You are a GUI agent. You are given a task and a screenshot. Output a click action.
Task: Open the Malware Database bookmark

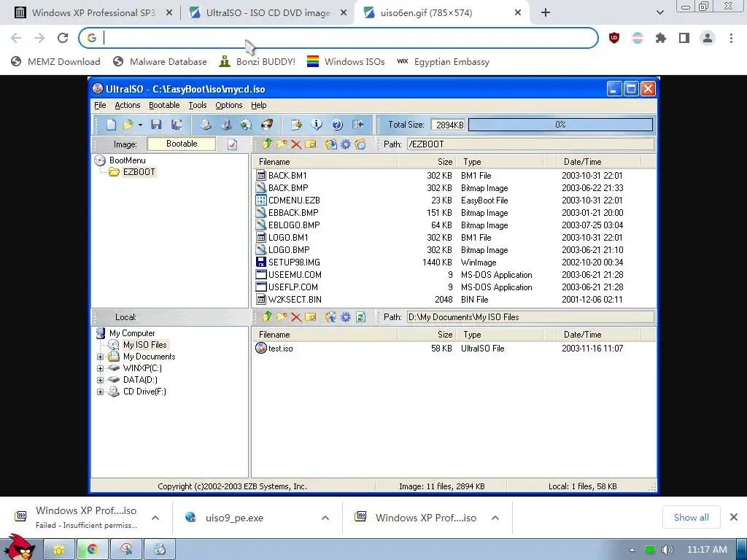point(160,61)
